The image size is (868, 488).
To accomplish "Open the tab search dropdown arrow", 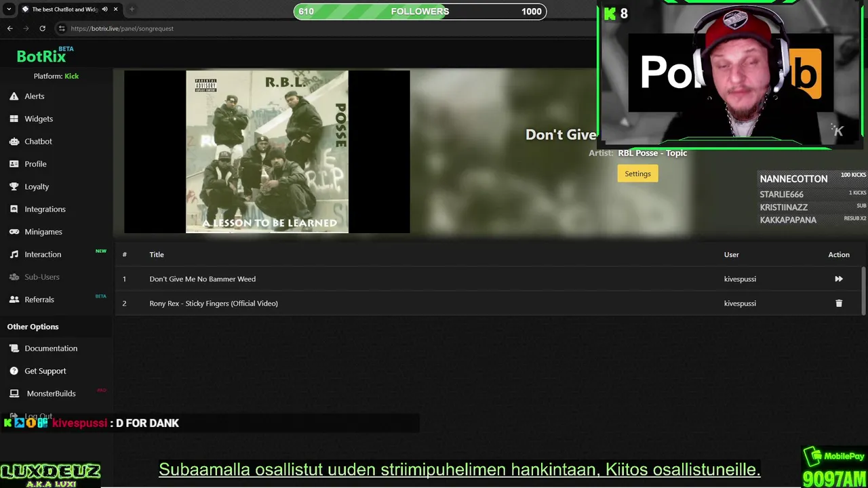I will (x=9, y=9).
